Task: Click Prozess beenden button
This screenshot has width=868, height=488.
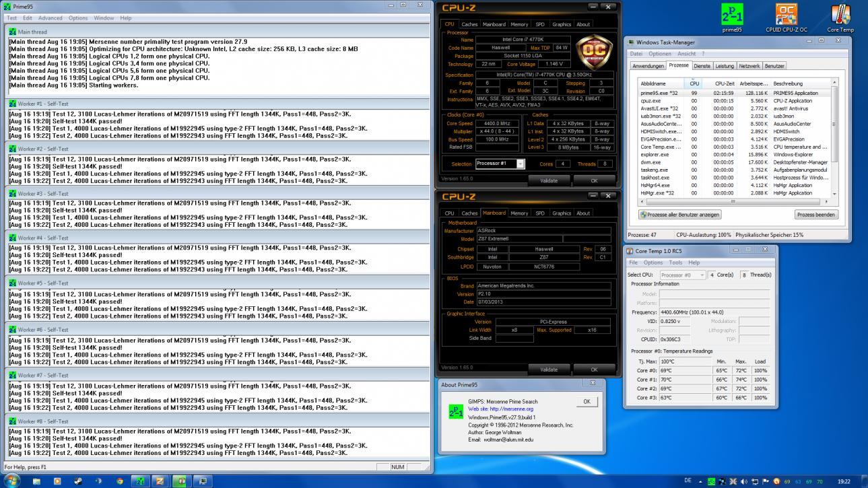Action: pyautogui.click(x=816, y=215)
